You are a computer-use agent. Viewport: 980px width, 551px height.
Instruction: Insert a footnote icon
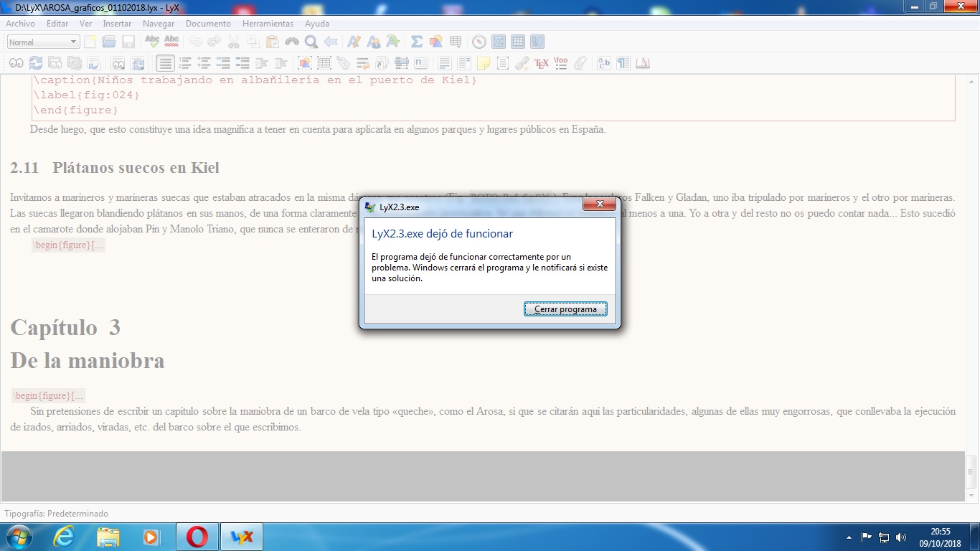coord(445,63)
